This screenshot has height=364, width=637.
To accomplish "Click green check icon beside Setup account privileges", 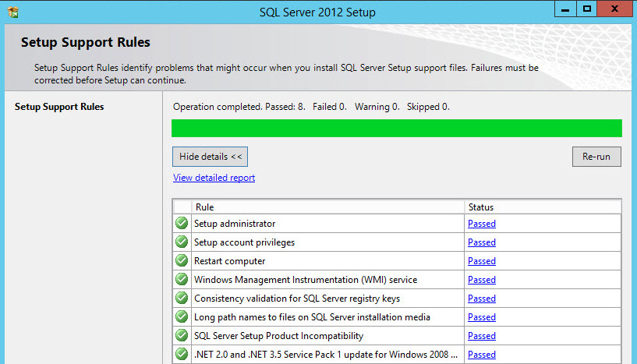I will tap(182, 242).
